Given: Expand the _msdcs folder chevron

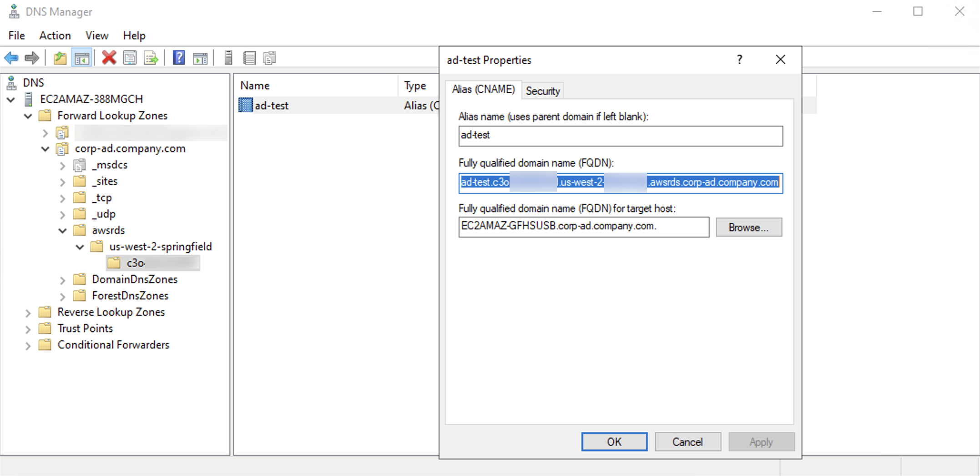Looking at the screenshot, I should (x=63, y=165).
